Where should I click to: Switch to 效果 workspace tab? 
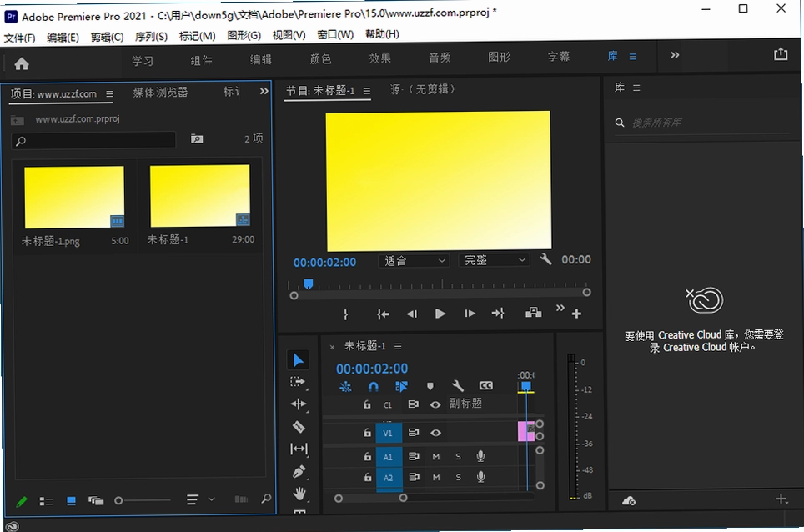point(380,58)
